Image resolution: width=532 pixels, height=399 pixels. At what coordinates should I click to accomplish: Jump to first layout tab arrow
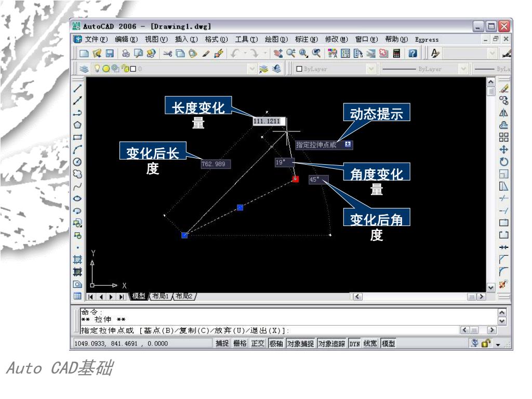[x=90, y=297]
